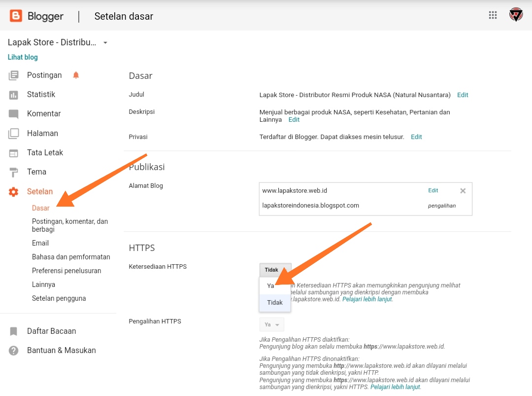
Task: Open the Halaman menu item
Action: 42,133
